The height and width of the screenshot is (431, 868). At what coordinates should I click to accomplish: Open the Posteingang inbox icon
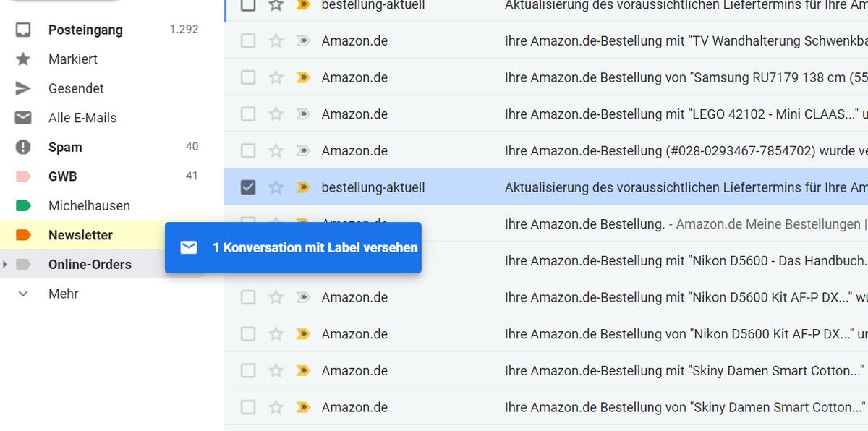[x=23, y=30]
